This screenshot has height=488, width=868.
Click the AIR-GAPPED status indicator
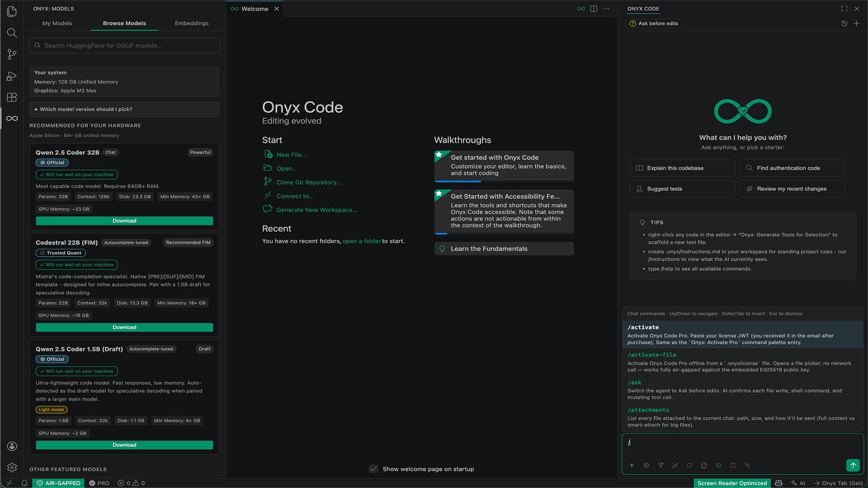pos(58,483)
